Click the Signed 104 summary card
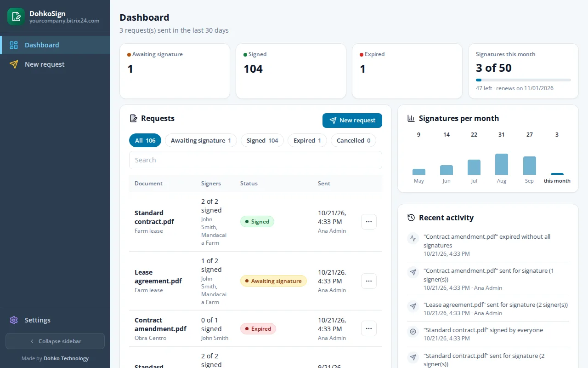The image size is (588, 368). [291, 71]
